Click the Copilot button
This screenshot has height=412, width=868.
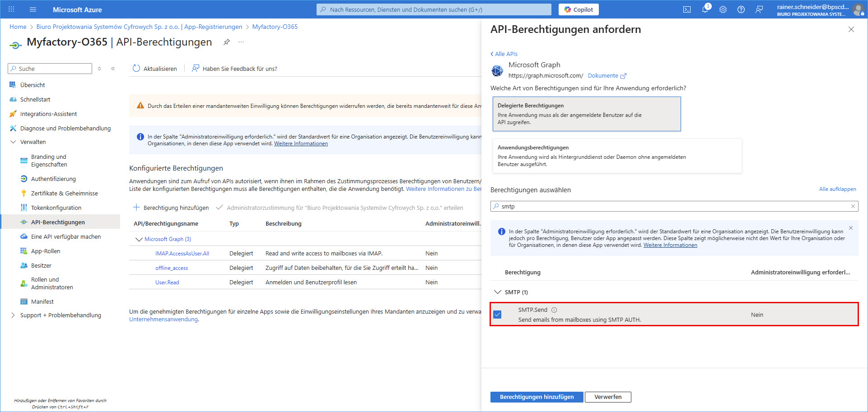tap(579, 9)
